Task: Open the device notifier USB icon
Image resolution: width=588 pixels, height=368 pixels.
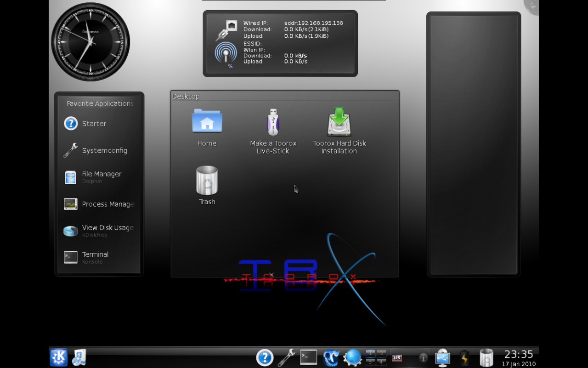Action: (442, 357)
